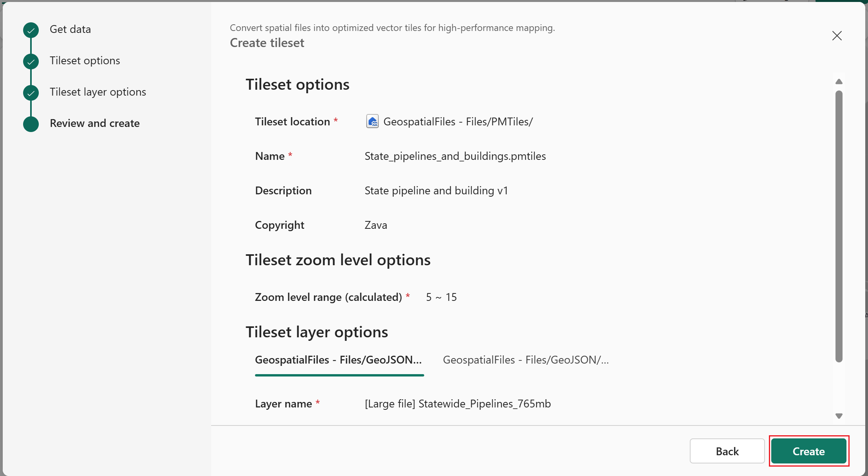Click the State_pipelines_and_buildings.pmtiles name value
The width and height of the screenshot is (868, 476).
455,156
